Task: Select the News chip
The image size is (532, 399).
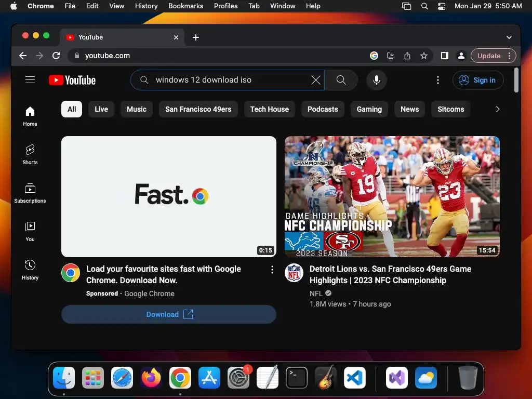Action: click(x=409, y=109)
